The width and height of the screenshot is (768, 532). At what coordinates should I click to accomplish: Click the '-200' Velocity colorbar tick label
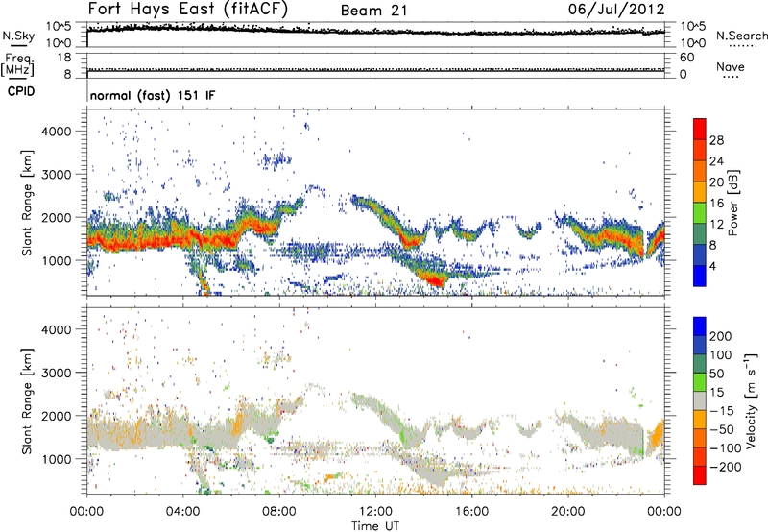click(x=726, y=467)
